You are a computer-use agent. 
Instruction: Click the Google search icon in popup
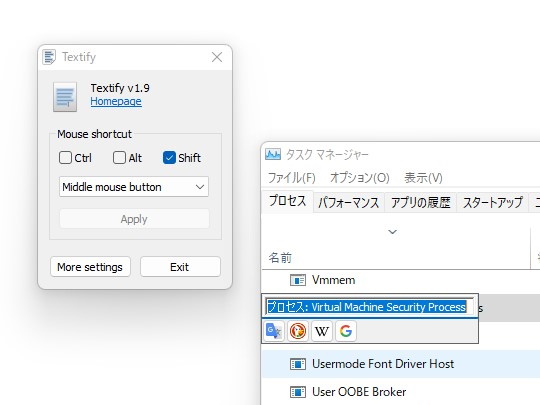coord(346,331)
